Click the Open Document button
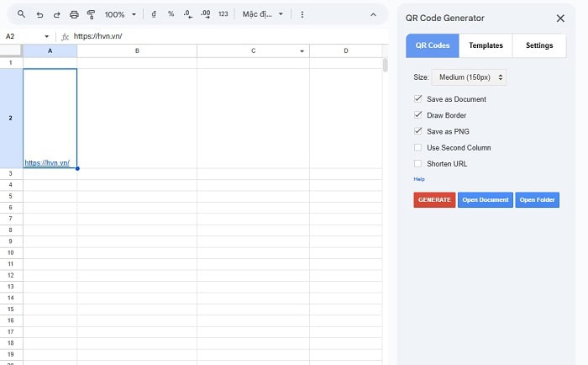Viewport: 588px width, 365px height. point(486,200)
